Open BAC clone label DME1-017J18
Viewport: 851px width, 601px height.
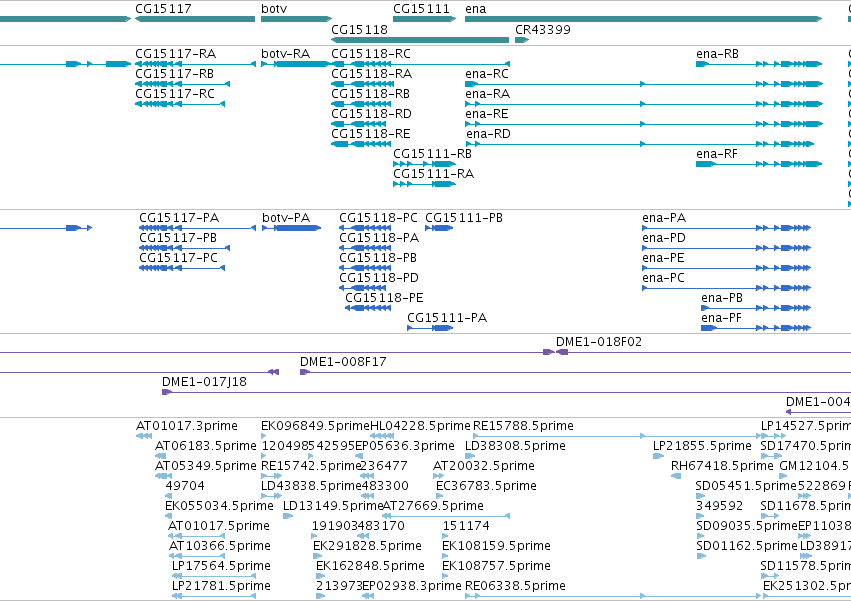205,382
